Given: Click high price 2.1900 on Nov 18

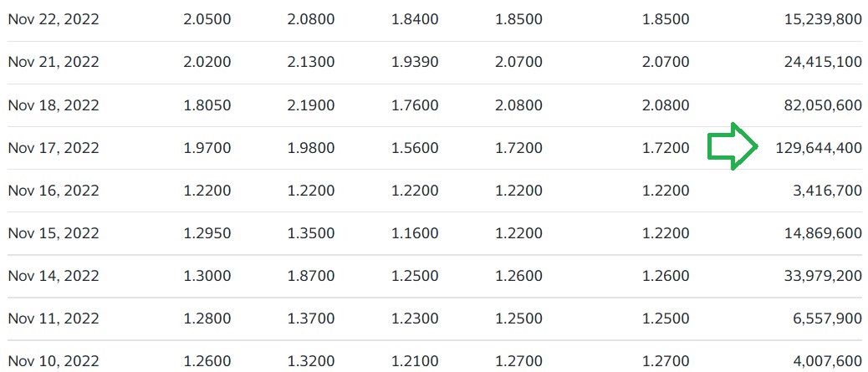Looking at the screenshot, I should tap(311, 105).
